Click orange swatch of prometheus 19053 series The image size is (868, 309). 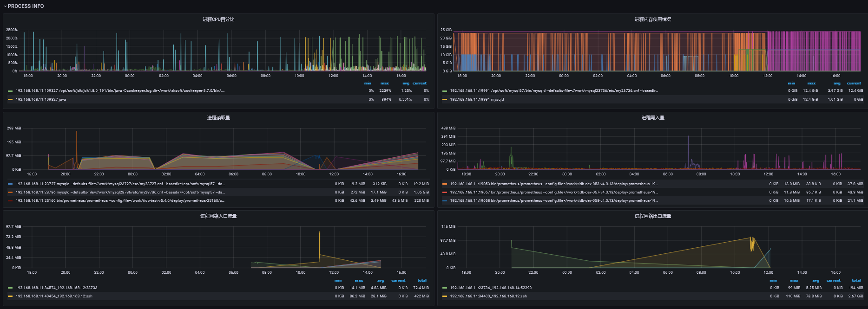(x=445, y=184)
